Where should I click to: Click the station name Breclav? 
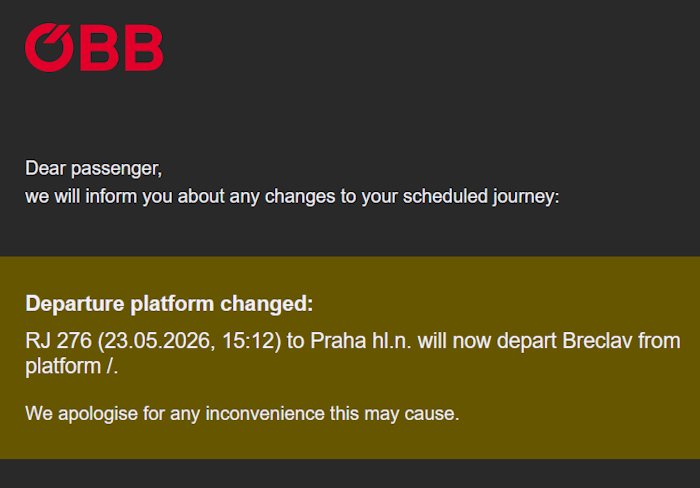coord(597,341)
